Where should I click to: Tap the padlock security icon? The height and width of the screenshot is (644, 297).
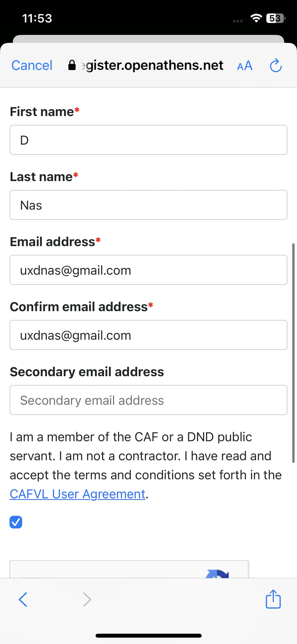pyautogui.click(x=72, y=65)
